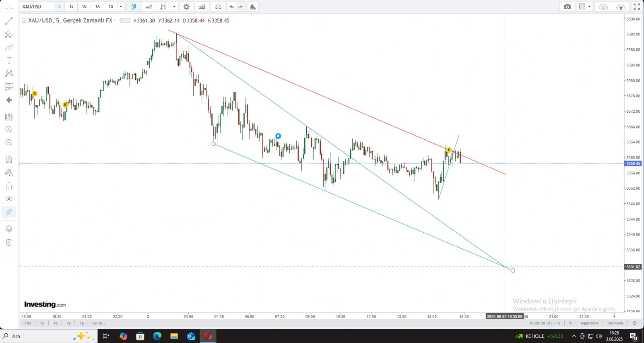This screenshot has width=644, height=343.
Task: Save chart layout to cloud
Action: [x=621, y=6]
